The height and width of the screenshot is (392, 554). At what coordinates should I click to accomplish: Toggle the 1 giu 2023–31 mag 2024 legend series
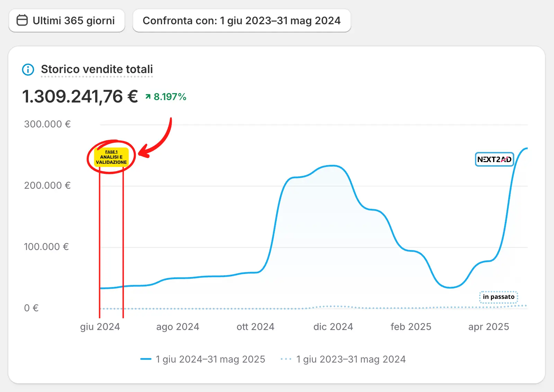350,359
